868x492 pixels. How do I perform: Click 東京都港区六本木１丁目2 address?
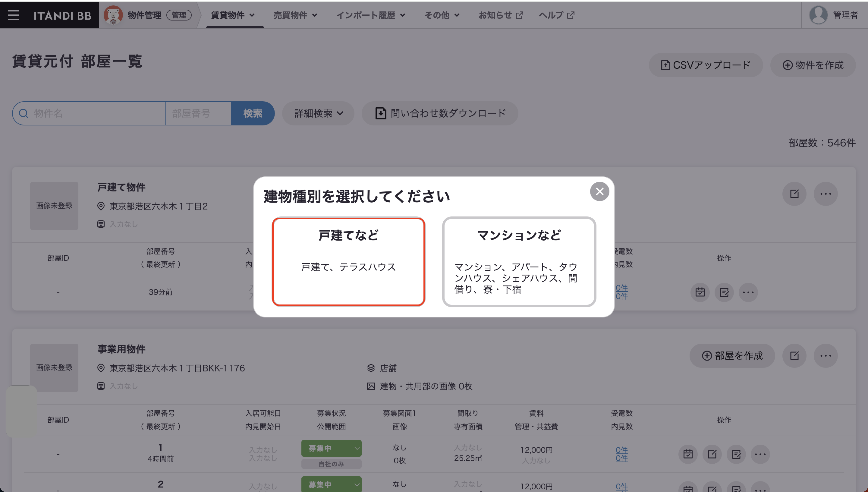[x=159, y=207]
